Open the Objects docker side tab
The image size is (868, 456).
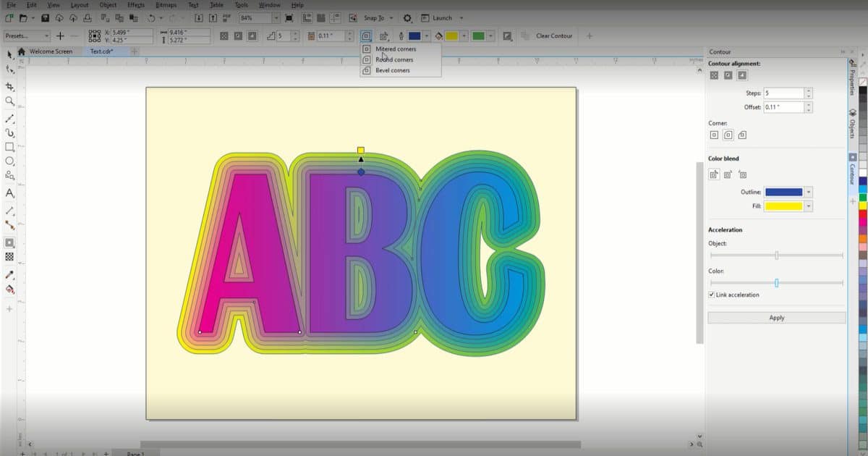coord(852,124)
